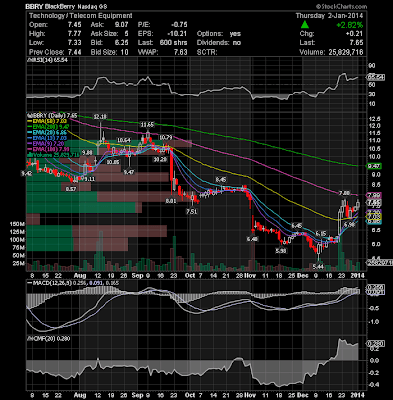Click the Ask Size 5 value
Image resolution: width=393 pixels, height=400 pixels.
126,34
